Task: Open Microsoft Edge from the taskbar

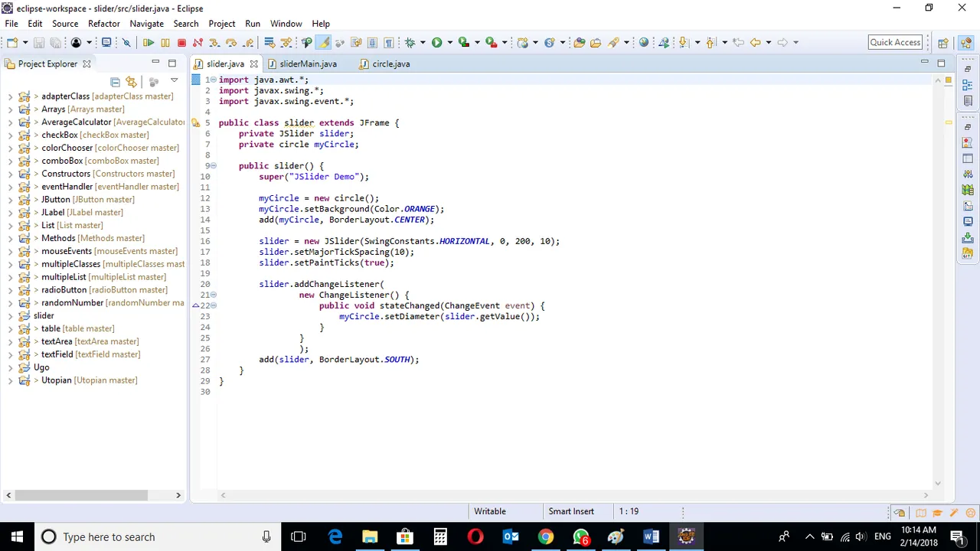Action: 335,537
